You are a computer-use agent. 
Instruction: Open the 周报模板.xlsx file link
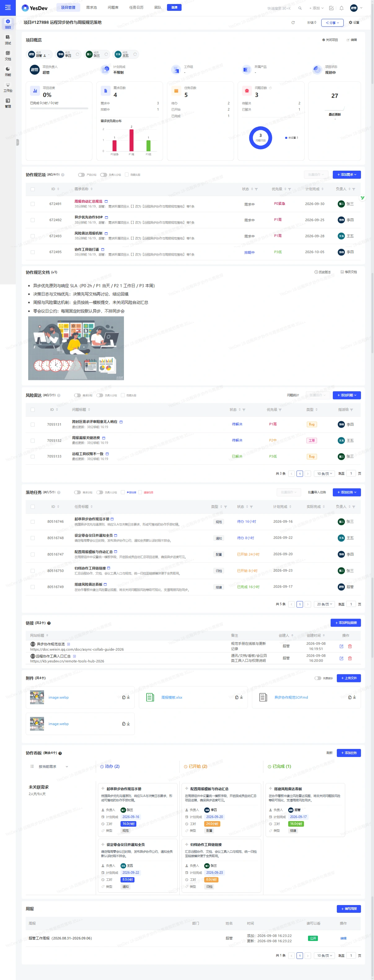coord(172,697)
